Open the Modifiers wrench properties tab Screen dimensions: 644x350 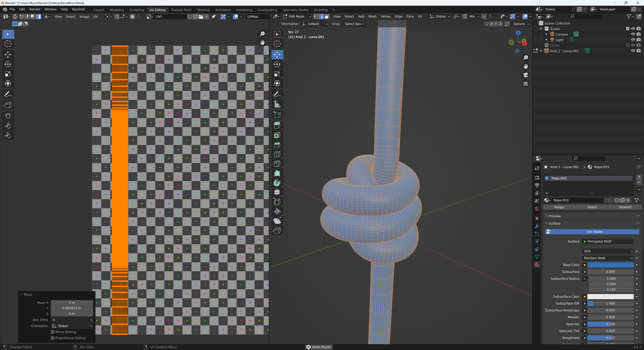tap(537, 226)
